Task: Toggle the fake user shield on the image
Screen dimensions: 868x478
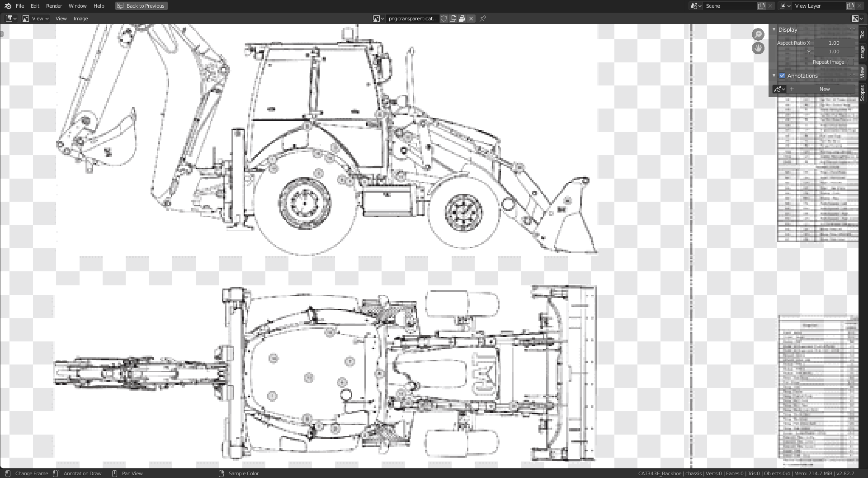Action: click(x=443, y=19)
